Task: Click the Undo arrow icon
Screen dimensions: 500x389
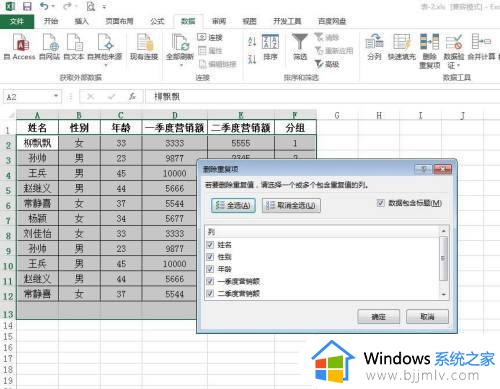Action: click(44, 6)
